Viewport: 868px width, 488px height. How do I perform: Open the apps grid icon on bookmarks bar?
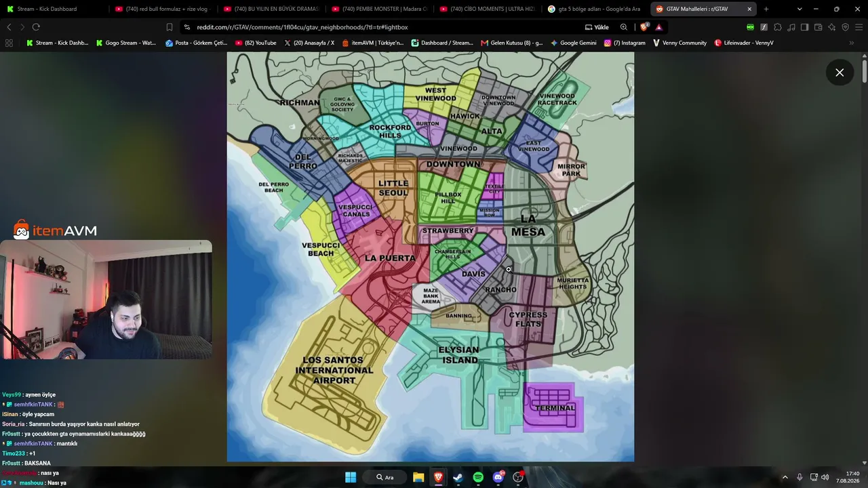(x=9, y=43)
